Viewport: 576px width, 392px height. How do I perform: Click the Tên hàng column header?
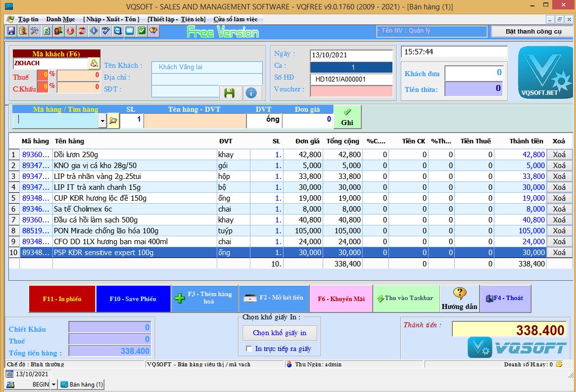(69, 141)
